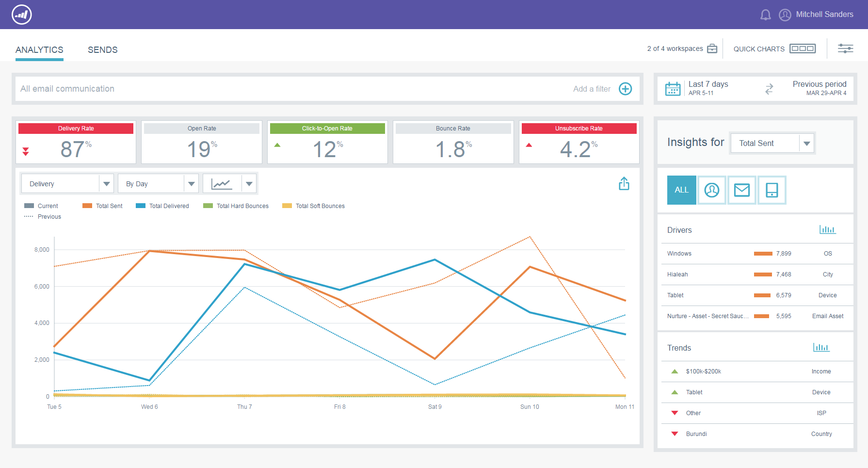Open the notifications bell

765,15
